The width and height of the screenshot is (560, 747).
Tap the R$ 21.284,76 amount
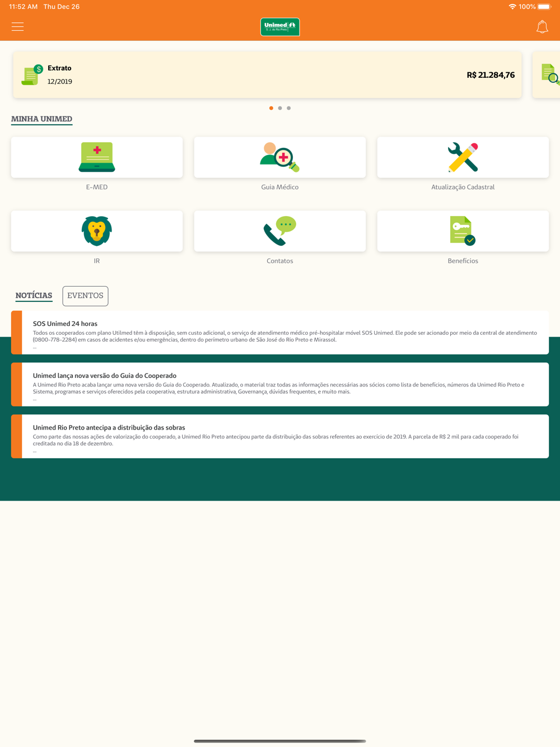click(491, 75)
